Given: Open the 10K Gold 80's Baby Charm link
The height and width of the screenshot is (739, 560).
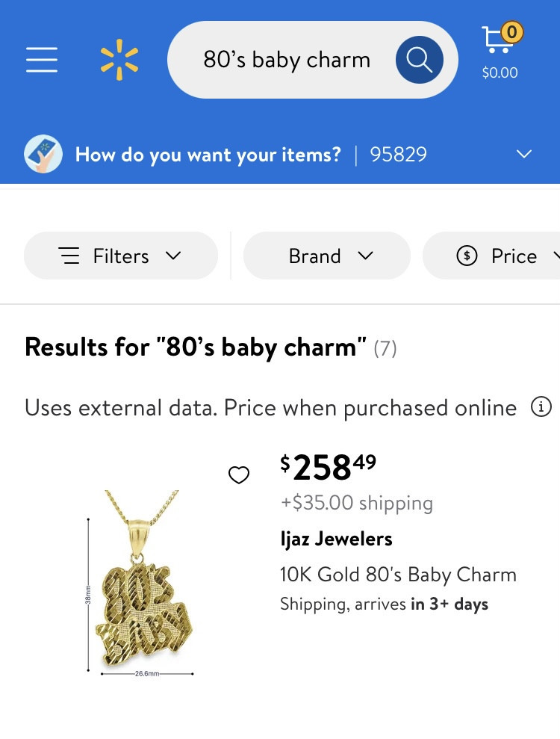Looking at the screenshot, I should [398, 575].
